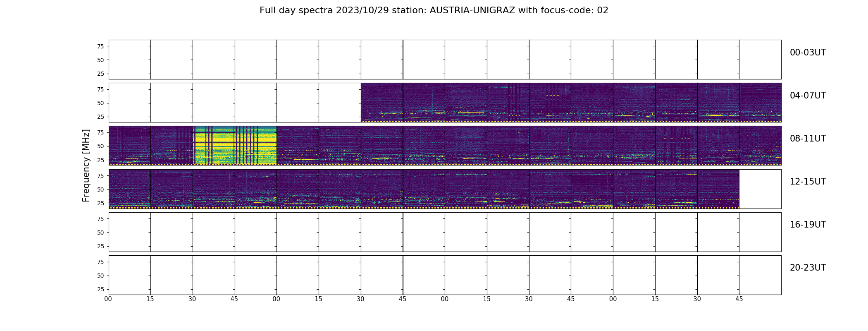868x331 pixels.
Task: Click the 50 MHz tick of the 08-11UT row
Action: click(x=100, y=146)
